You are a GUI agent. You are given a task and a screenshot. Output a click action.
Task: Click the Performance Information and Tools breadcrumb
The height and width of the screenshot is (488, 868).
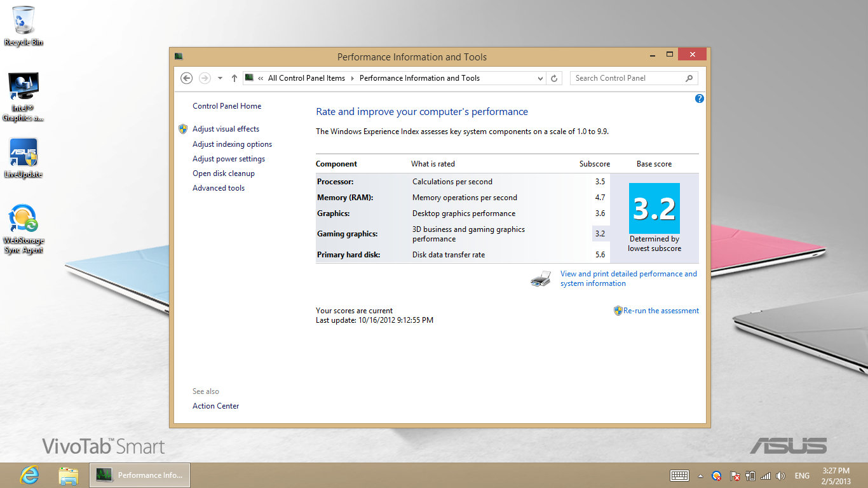(419, 78)
